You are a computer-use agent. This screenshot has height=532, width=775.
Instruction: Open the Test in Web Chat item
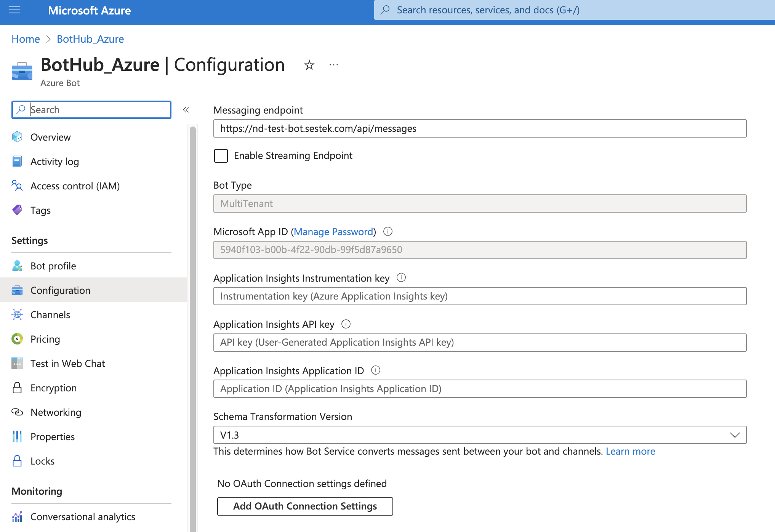click(x=67, y=364)
